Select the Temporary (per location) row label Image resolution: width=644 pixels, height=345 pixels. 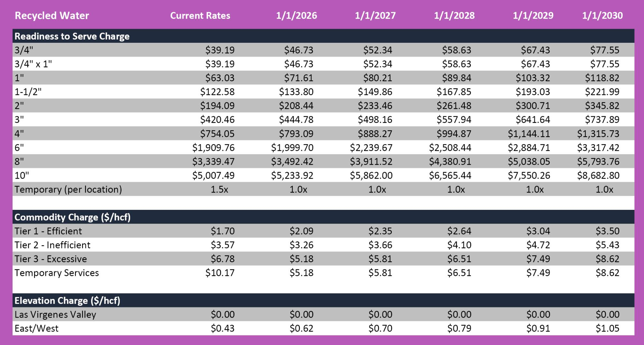(x=68, y=189)
